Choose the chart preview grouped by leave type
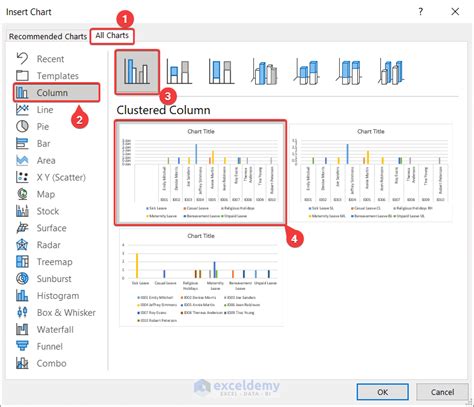The image size is (474, 407). click(x=201, y=277)
